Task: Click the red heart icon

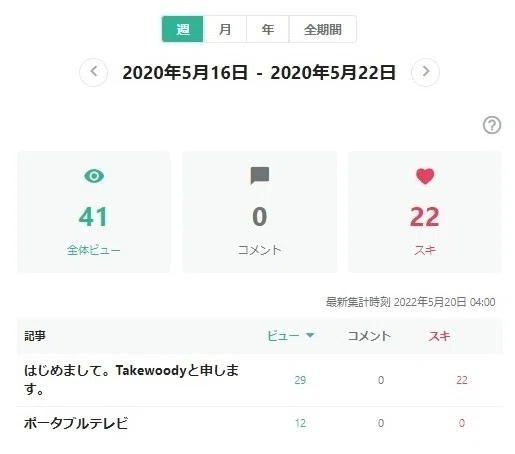Action: pyautogui.click(x=425, y=176)
